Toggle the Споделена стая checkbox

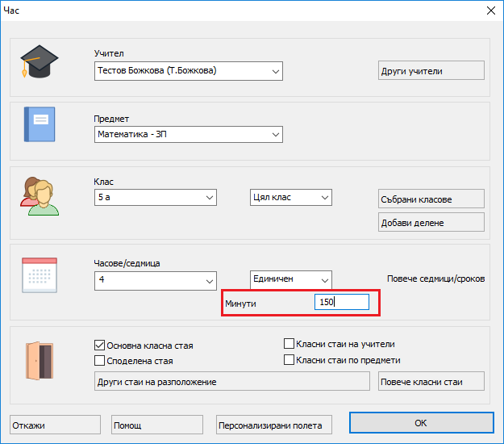point(101,361)
